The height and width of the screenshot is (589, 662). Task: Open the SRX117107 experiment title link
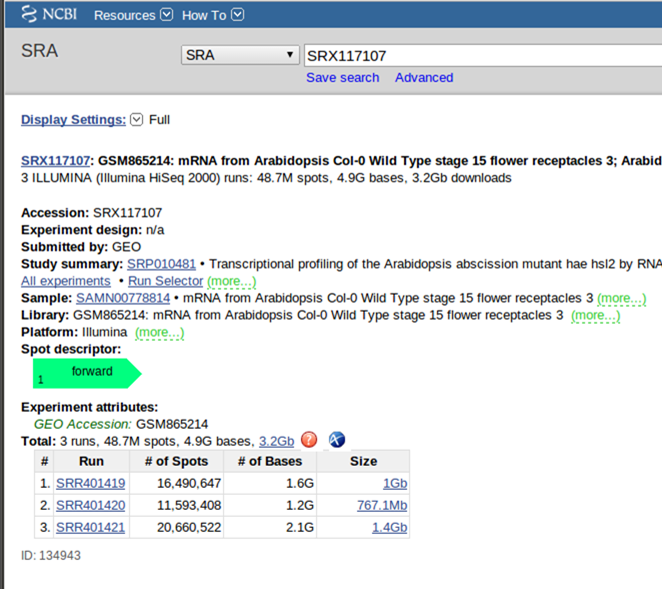56,161
